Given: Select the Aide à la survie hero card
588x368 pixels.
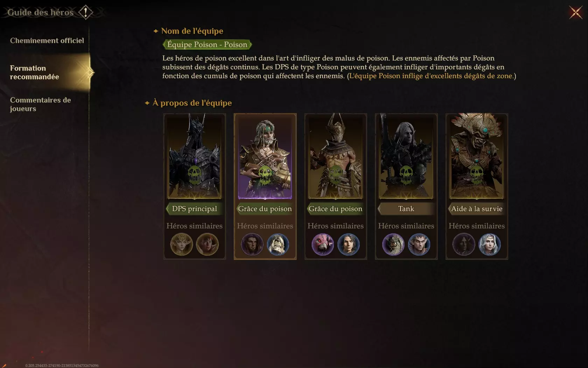Looking at the screenshot, I should [x=477, y=156].
